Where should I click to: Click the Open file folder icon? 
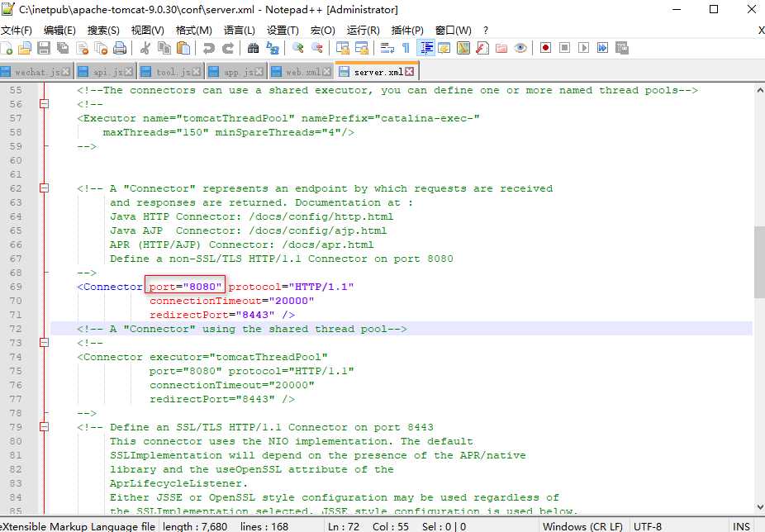click(25, 48)
